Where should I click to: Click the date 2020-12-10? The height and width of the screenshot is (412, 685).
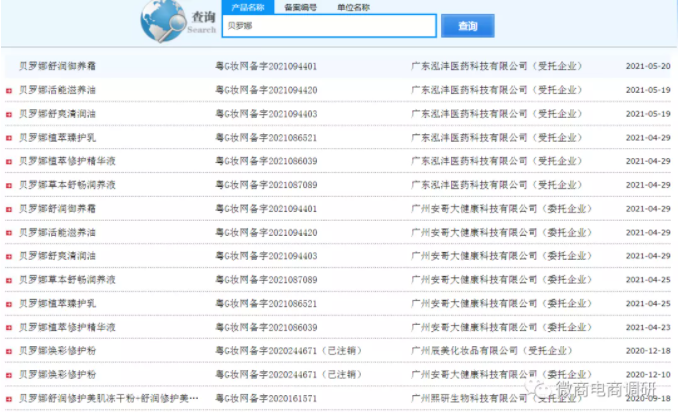(648, 374)
